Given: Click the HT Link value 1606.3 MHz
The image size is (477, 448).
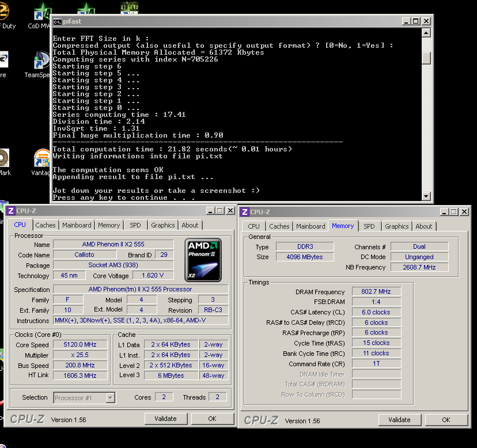Looking at the screenshot, I should pos(80,375).
